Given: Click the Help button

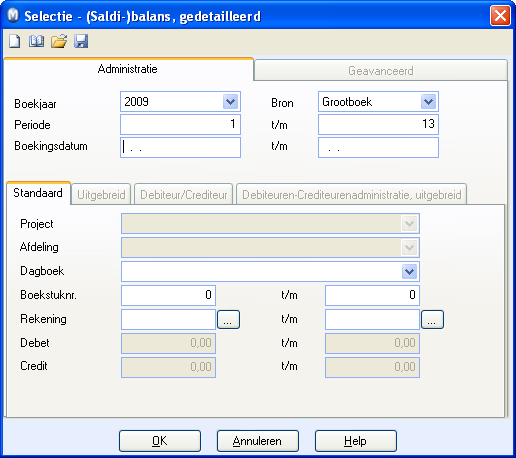Looking at the screenshot, I should click(356, 441).
